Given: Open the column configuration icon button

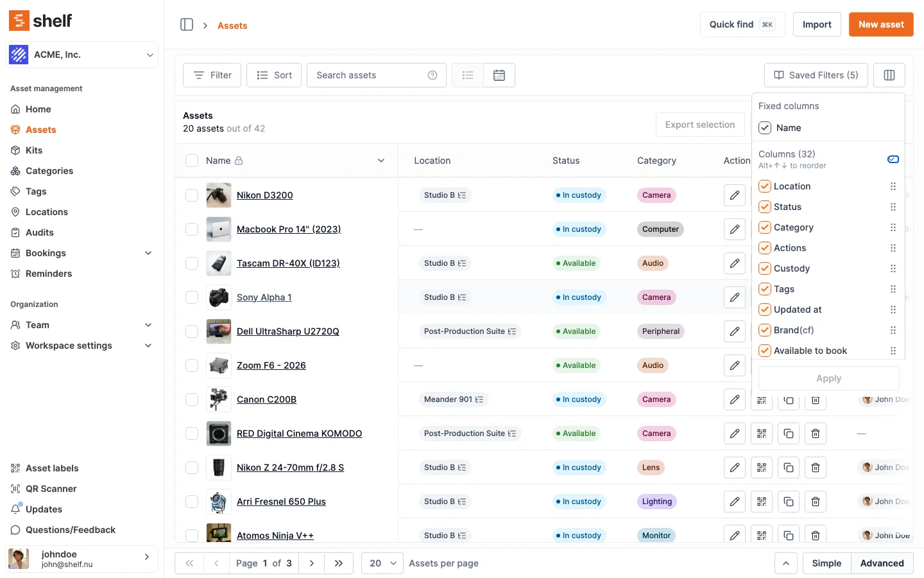Looking at the screenshot, I should 889,75.
